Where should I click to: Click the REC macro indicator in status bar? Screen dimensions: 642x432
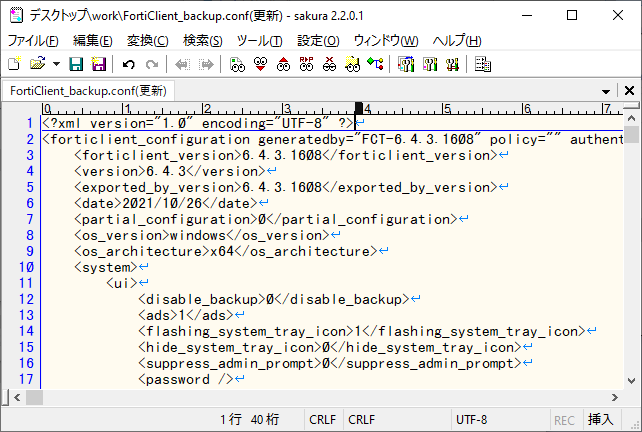tap(564, 420)
